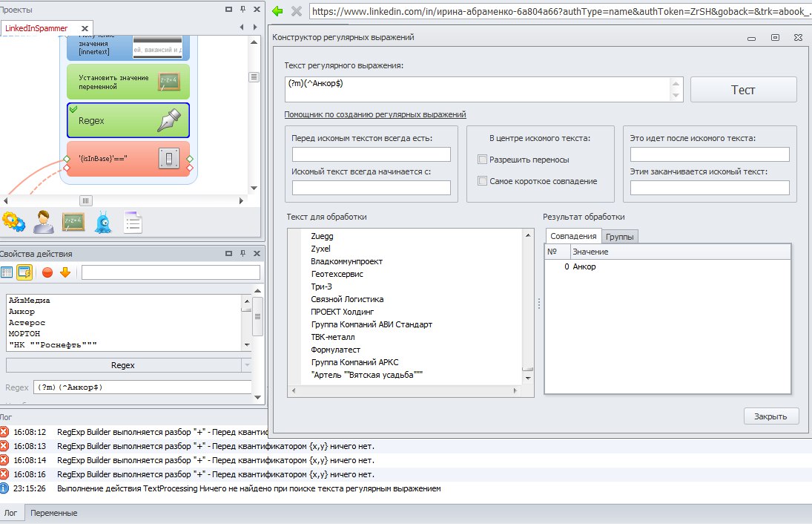Stop page loading with the X icon
The image size is (812, 524).
[x=297, y=11]
